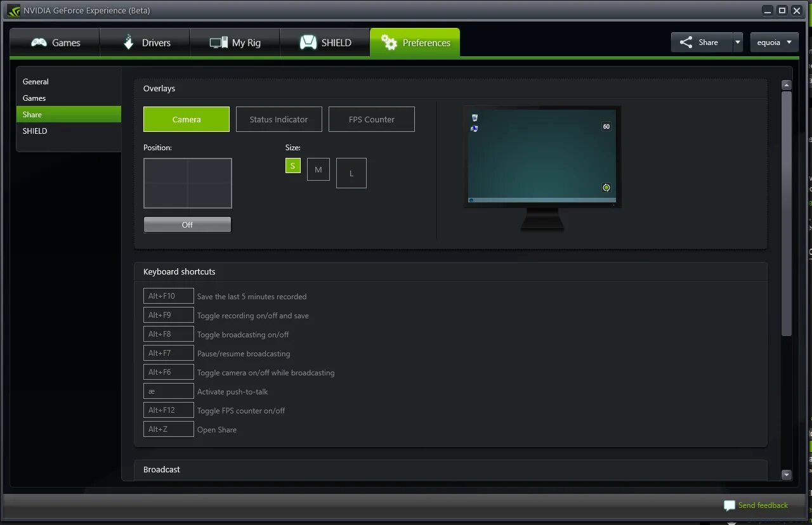Screen dimensions: 812x525
Task: Edit the Alt+F12 shortcut field
Action: [168, 410]
